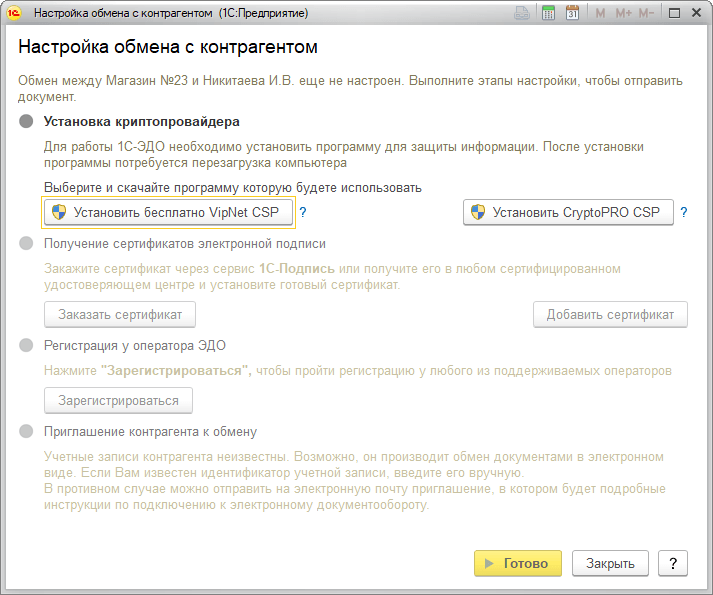Close the window with X icon
This screenshot has height=595, width=713.
pyautogui.click(x=696, y=13)
